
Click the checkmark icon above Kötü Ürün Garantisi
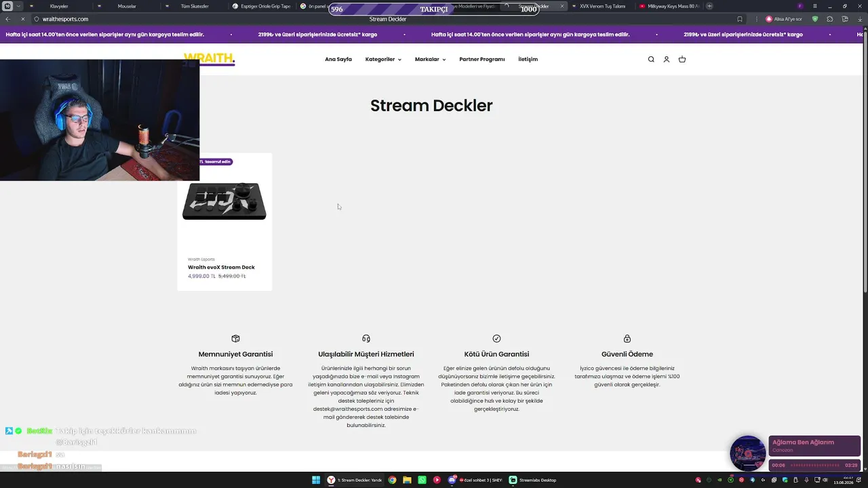(x=496, y=338)
